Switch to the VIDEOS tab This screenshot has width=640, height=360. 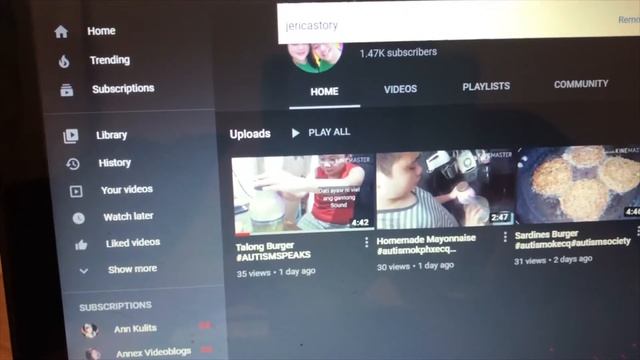400,89
